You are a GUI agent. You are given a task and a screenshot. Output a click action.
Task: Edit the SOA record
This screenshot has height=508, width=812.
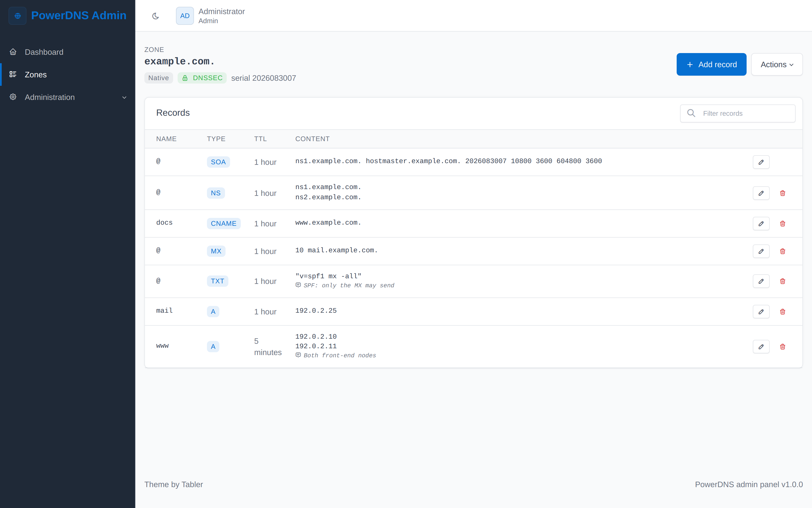[761, 162]
